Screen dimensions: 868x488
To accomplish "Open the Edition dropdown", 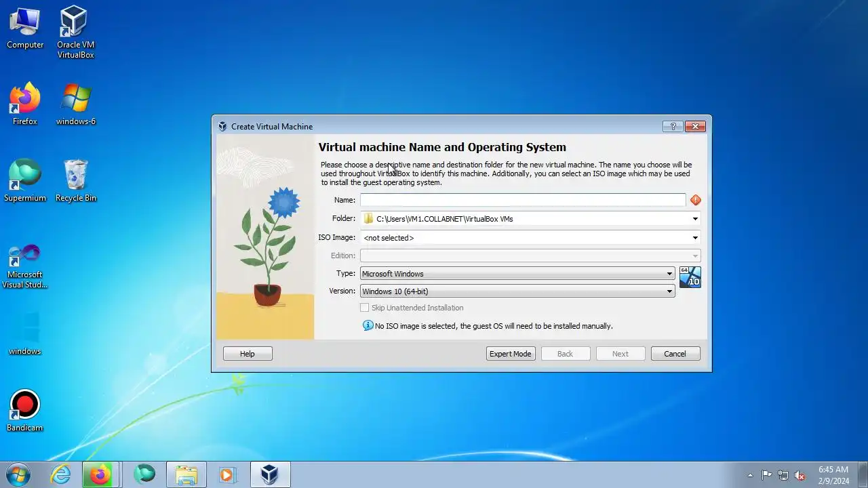I will 530,256.
